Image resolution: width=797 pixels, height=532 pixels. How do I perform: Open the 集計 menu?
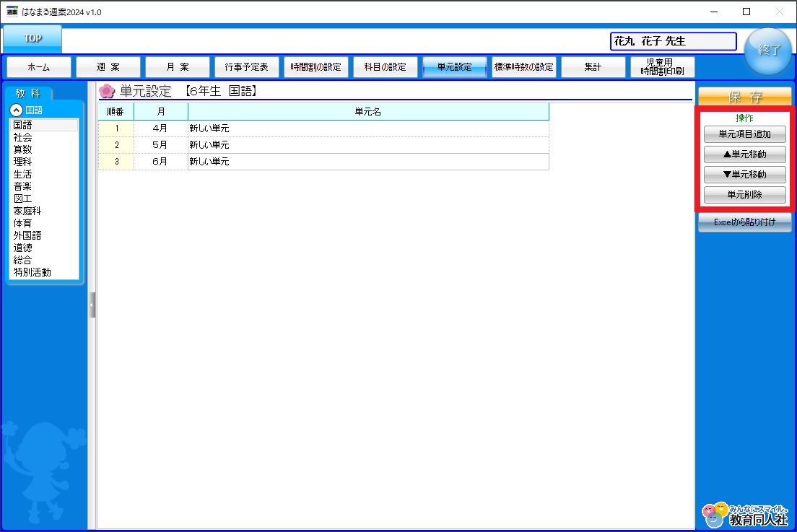[593, 67]
